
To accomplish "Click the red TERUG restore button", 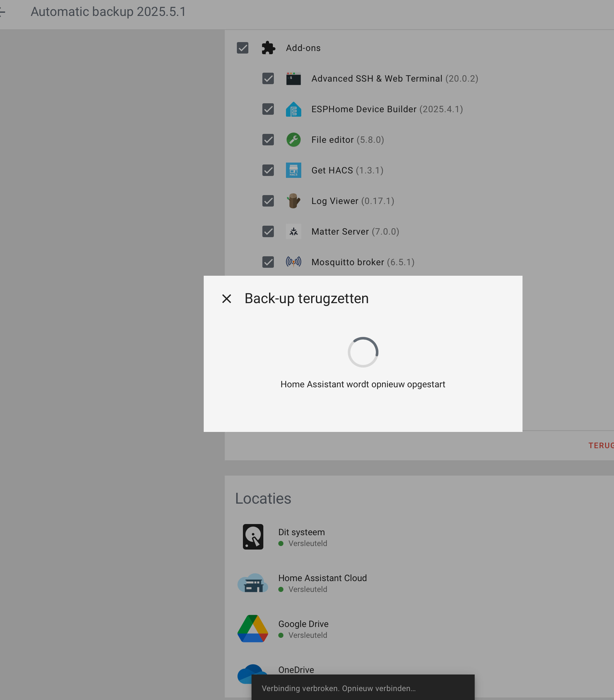I will coord(601,445).
